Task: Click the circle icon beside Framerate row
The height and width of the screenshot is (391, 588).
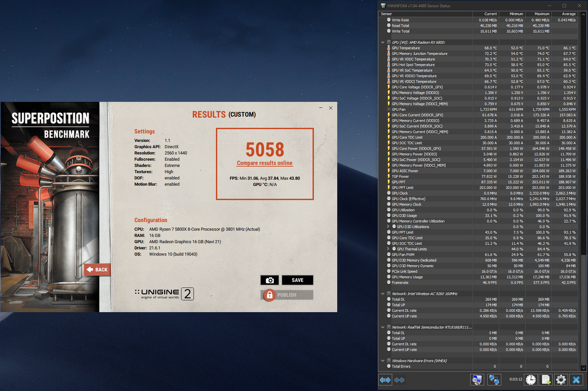Action: click(x=389, y=282)
